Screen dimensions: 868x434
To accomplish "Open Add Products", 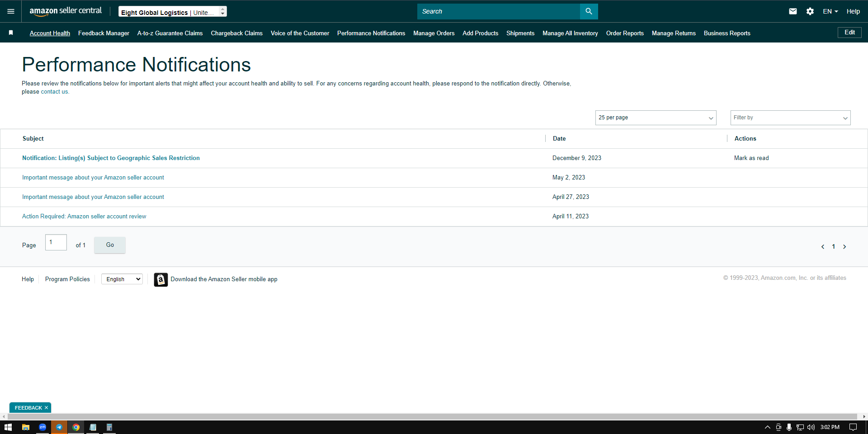I will tap(480, 33).
